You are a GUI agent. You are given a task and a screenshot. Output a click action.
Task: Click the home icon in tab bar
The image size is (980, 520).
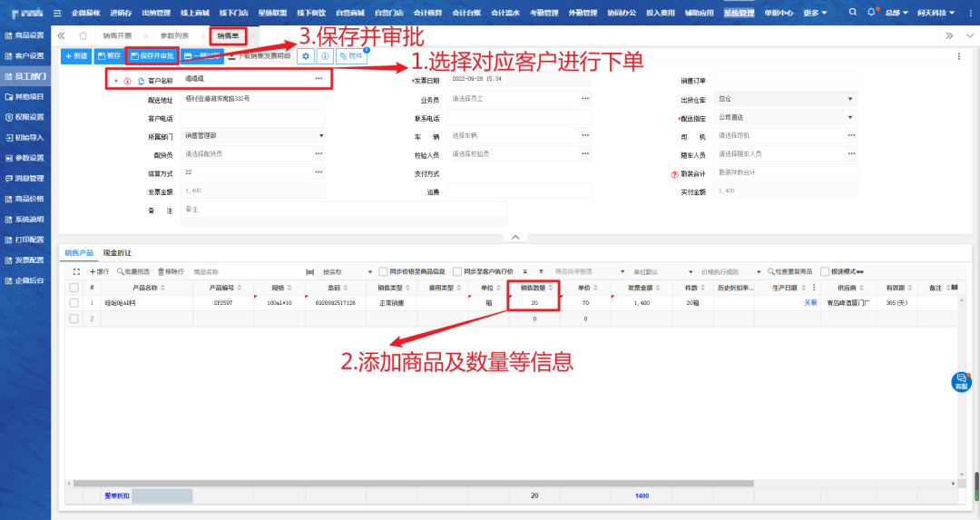tap(83, 35)
